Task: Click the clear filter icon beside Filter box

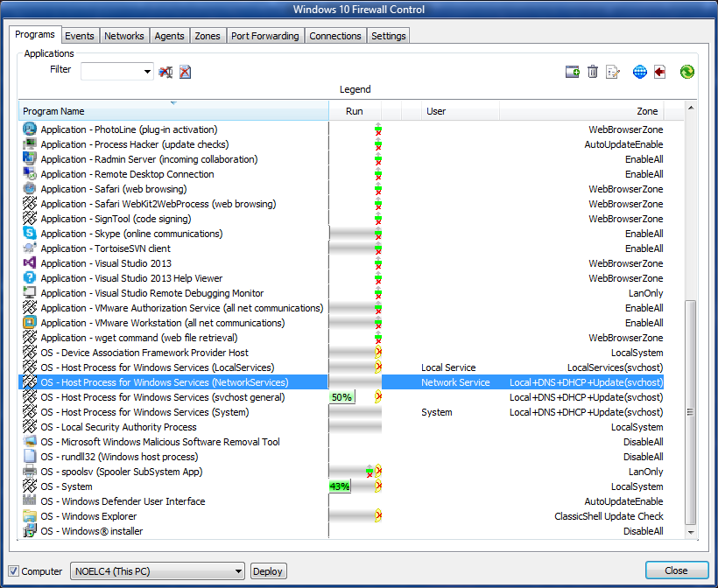Action: click(165, 72)
